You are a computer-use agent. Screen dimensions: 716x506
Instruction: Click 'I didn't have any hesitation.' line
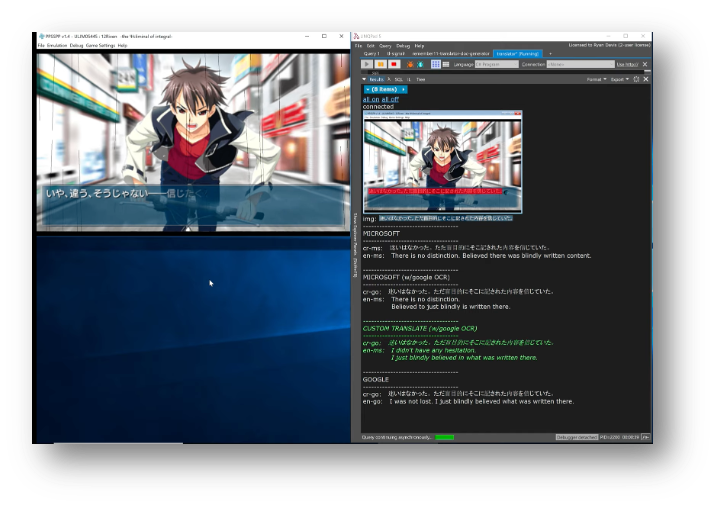coord(433,350)
